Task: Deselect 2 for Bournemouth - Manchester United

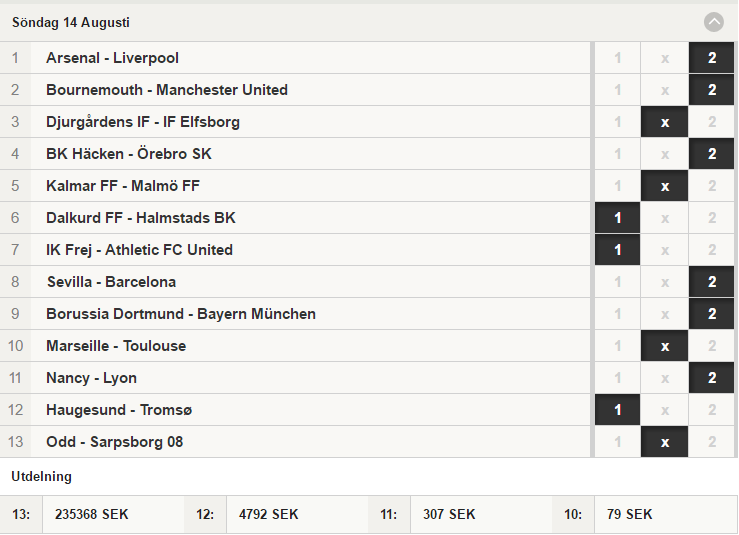Action: [712, 90]
